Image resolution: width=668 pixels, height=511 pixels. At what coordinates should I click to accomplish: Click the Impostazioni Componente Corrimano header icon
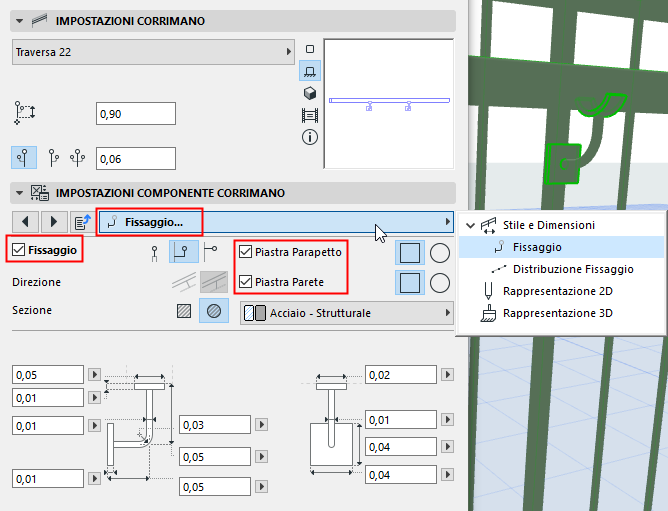(x=40, y=193)
